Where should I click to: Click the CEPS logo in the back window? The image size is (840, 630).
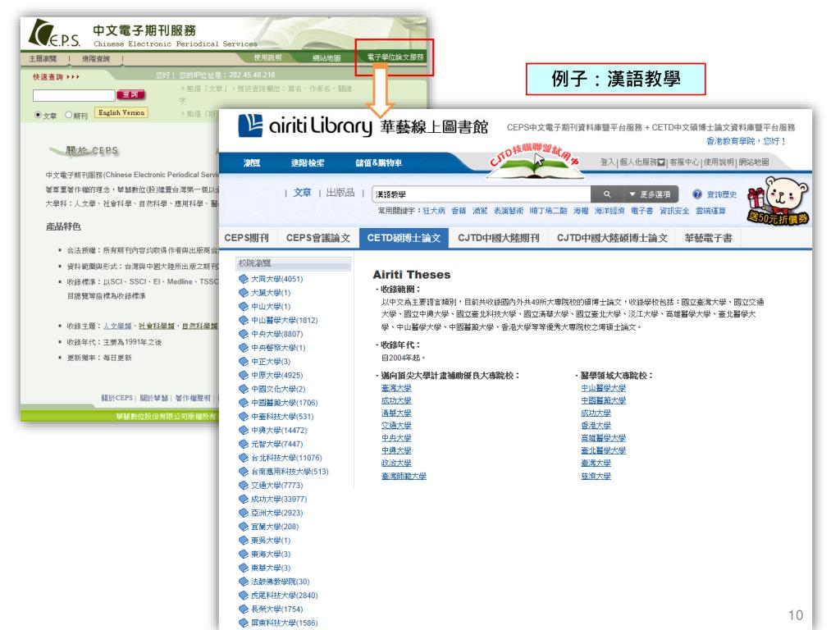54,33
